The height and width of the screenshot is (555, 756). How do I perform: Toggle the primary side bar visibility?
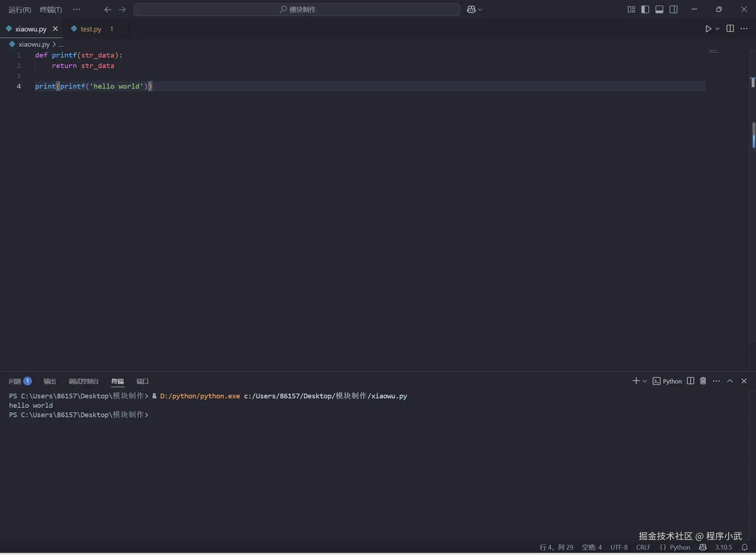point(645,10)
